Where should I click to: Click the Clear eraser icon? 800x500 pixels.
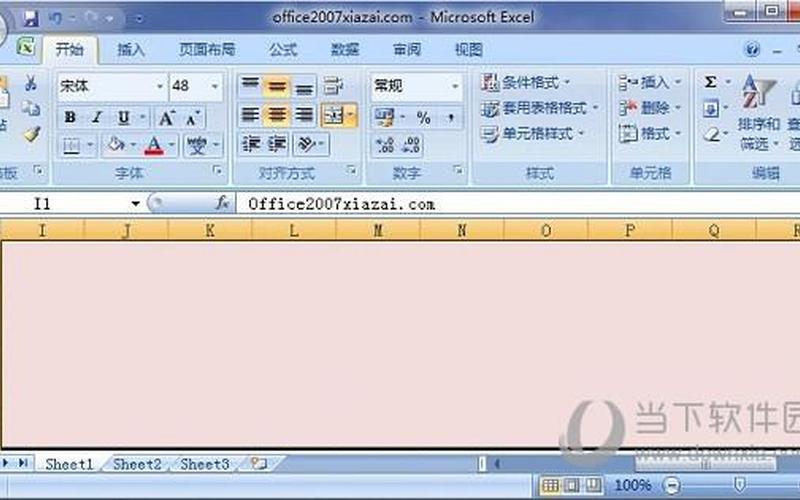(711, 135)
